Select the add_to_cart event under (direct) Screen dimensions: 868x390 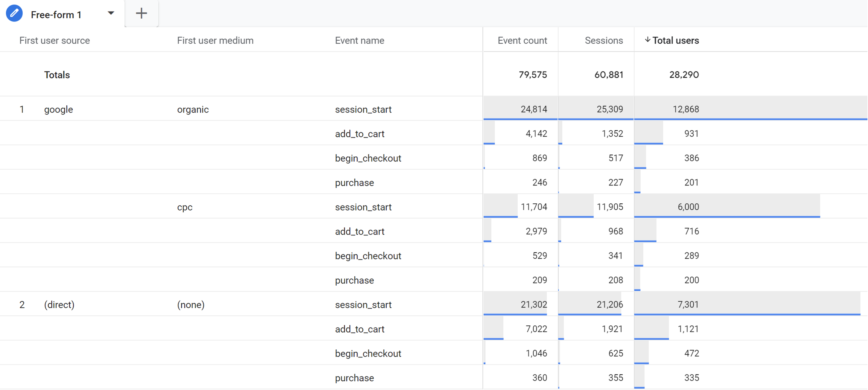[359, 329]
